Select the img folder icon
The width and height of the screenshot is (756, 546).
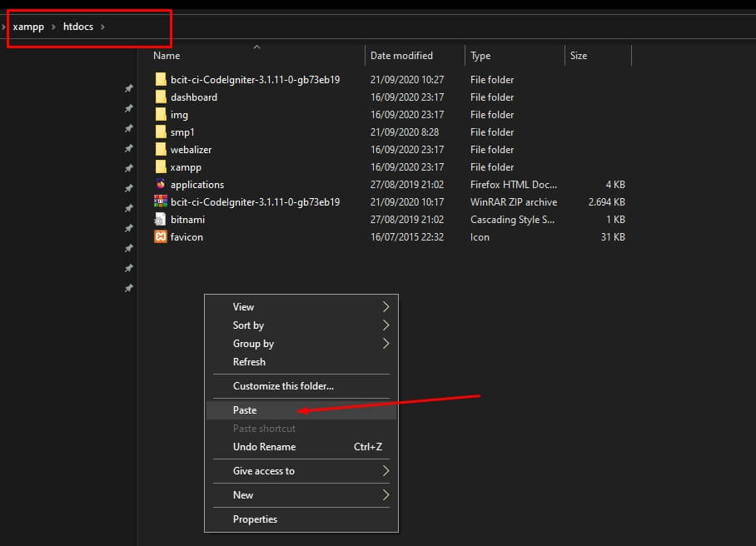coord(161,115)
